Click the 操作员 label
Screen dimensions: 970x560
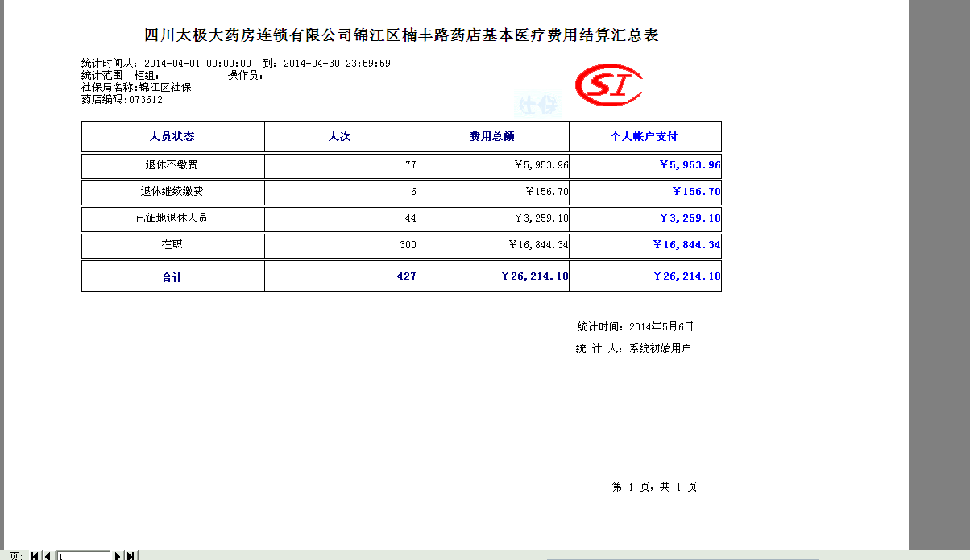[246, 75]
